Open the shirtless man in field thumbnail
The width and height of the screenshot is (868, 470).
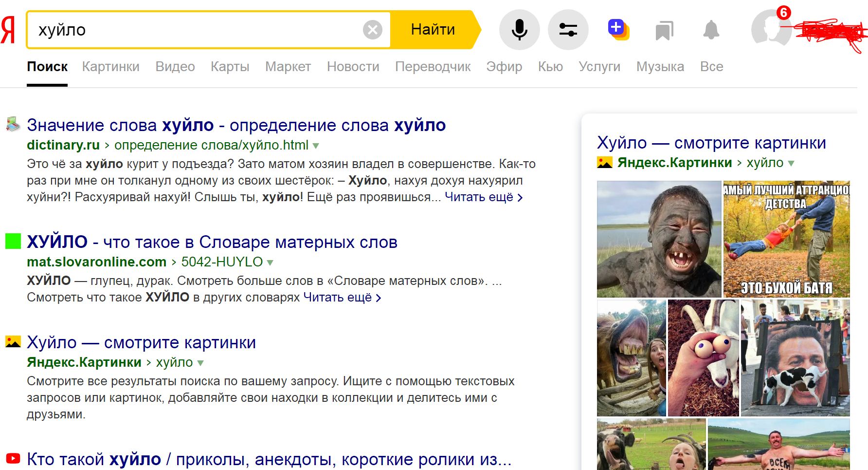click(x=779, y=444)
